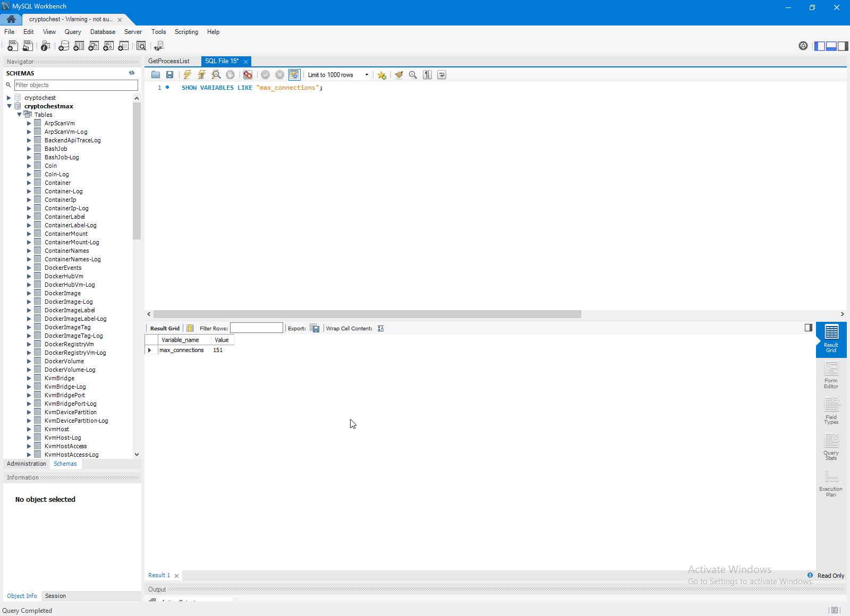
Task: Open find panel magnifier in editor toolbar
Action: [413, 75]
